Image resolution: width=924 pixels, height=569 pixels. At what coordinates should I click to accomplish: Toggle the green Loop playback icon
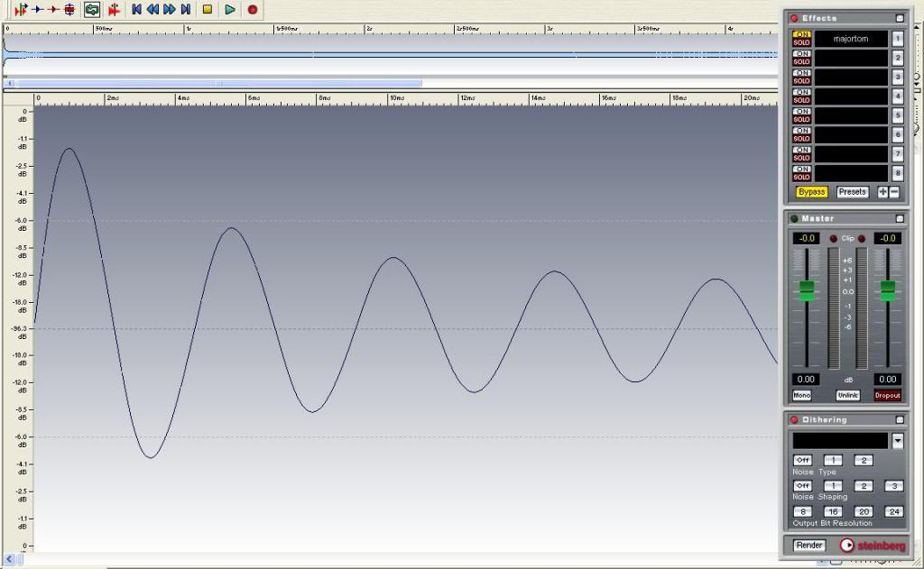click(92, 9)
